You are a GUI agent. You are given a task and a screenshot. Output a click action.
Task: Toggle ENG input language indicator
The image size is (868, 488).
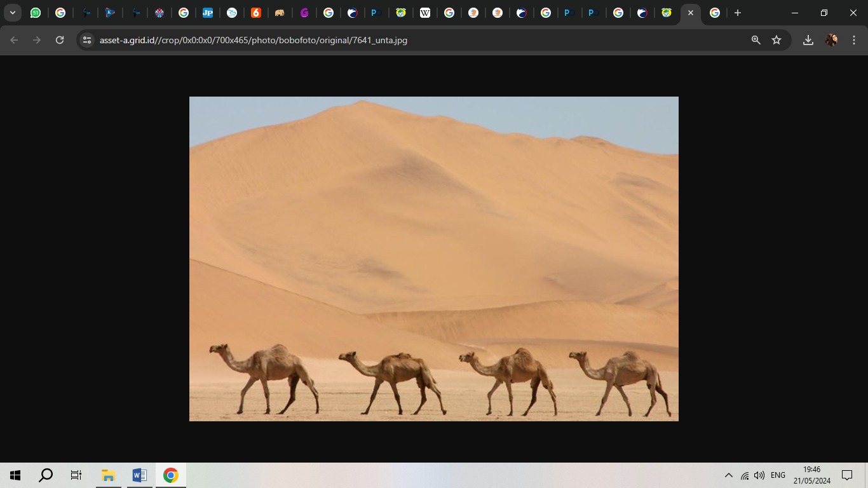point(778,475)
